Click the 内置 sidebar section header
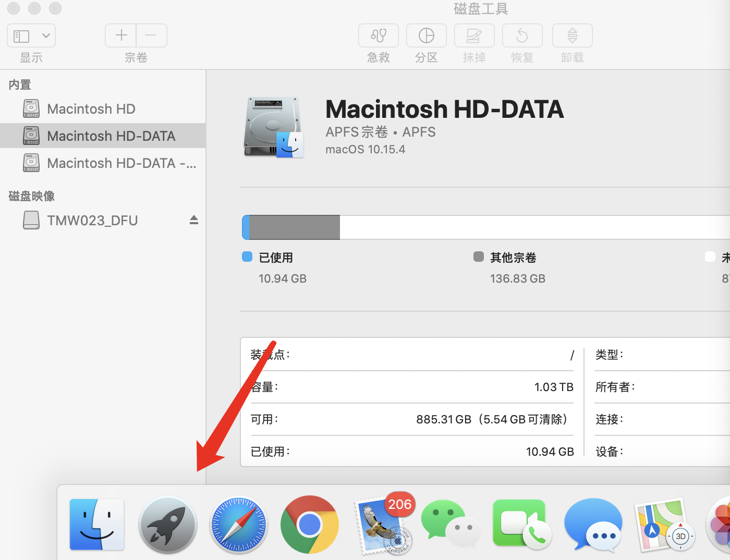Screen dimensions: 730x560 pyautogui.click(x=20, y=84)
